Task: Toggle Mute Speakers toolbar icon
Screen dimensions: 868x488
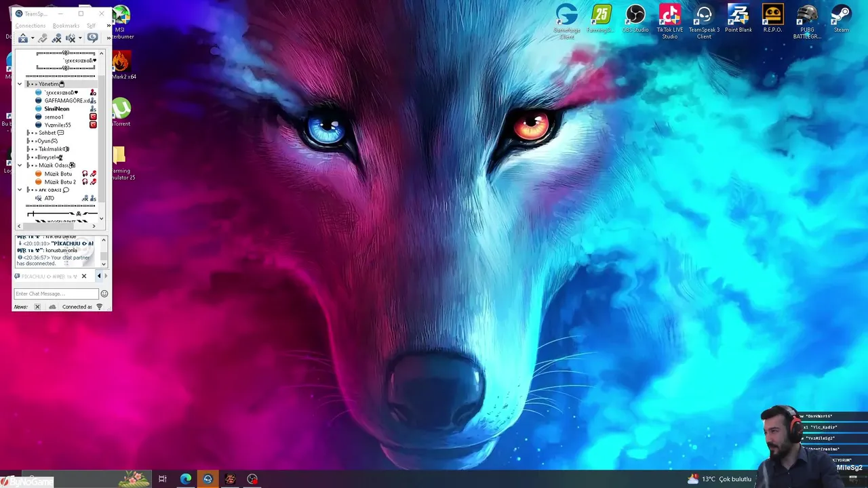Action: (x=71, y=38)
